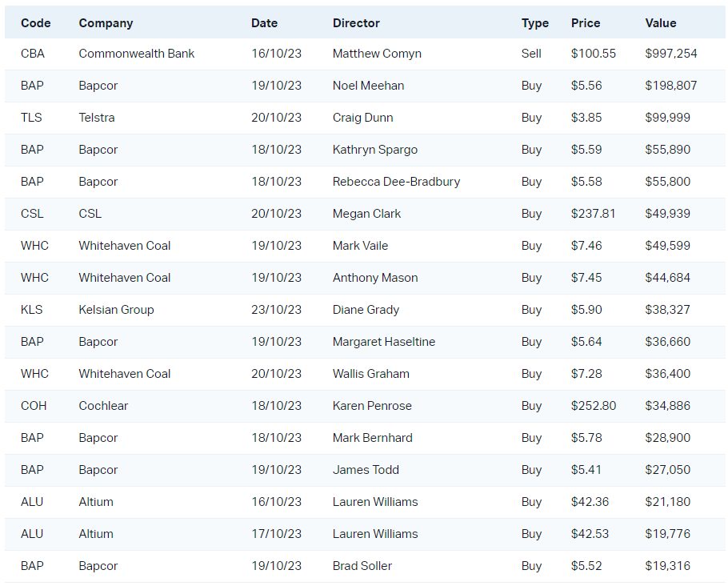728x586 pixels.
Task: Click director name Brad Soller
Action: [x=362, y=566]
